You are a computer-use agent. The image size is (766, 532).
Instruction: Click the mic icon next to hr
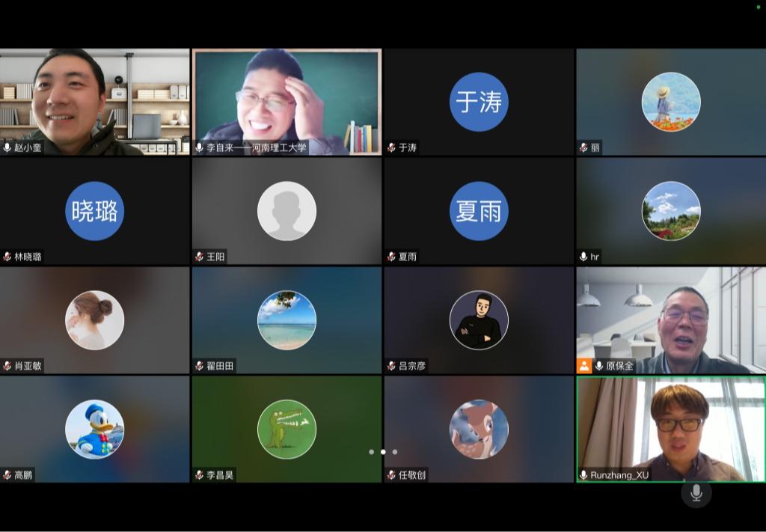[x=583, y=257]
